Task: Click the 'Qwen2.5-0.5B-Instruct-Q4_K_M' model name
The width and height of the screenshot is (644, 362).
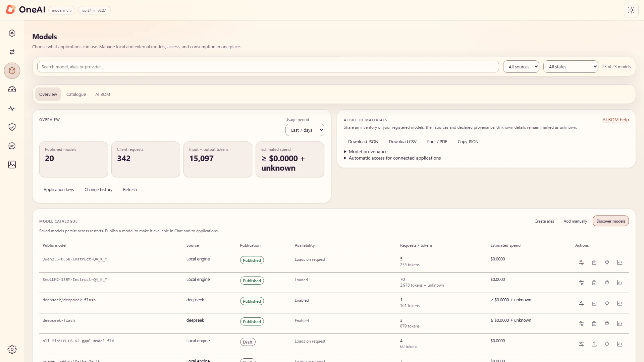Action: [75, 259]
